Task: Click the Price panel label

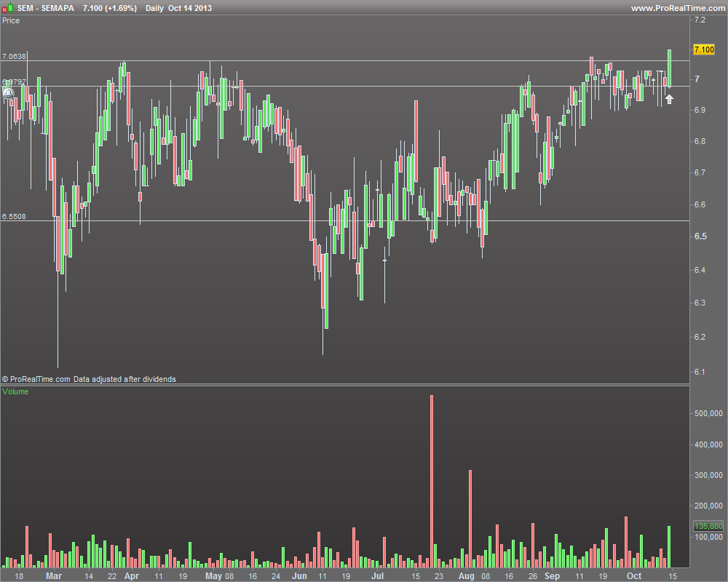Action: click(11, 20)
